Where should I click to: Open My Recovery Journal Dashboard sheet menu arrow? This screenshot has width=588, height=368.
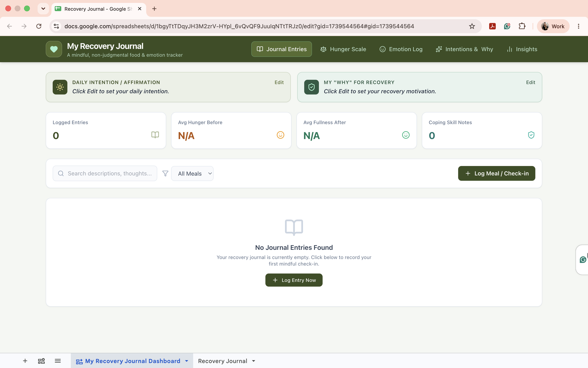point(187,361)
